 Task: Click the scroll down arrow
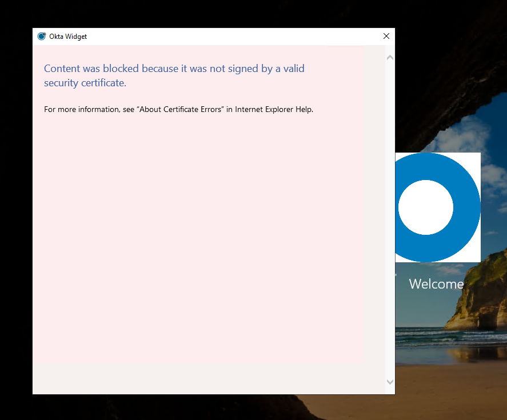(390, 382)
